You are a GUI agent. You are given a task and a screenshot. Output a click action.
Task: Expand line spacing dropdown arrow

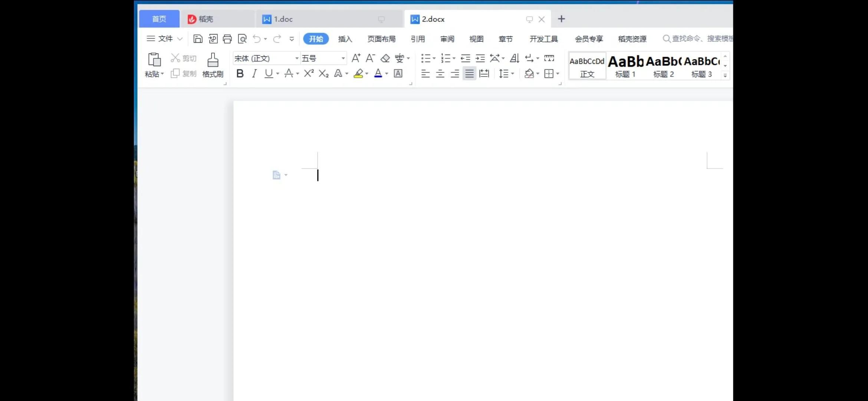(x=513, y=74)
